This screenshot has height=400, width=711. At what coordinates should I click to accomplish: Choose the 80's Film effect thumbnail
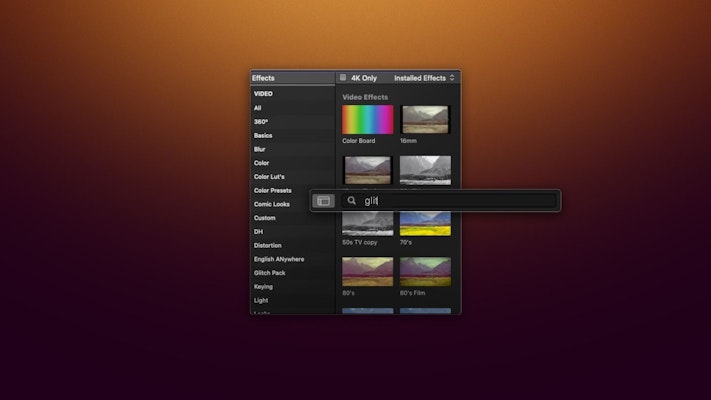coord(425,271)
